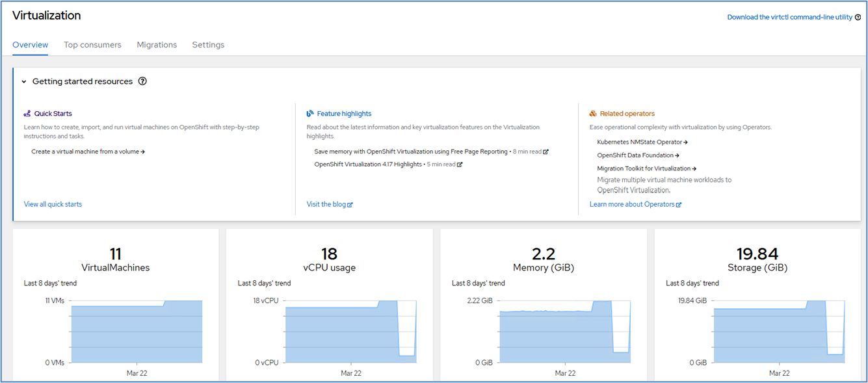
Task: Click help icon next to virtctl download link
Action: (858, 18)
